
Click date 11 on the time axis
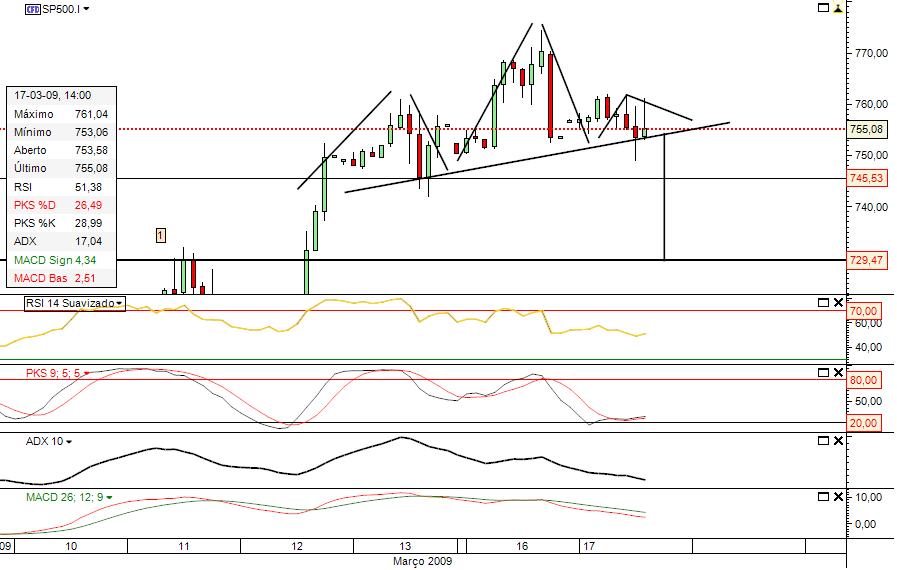184,547
